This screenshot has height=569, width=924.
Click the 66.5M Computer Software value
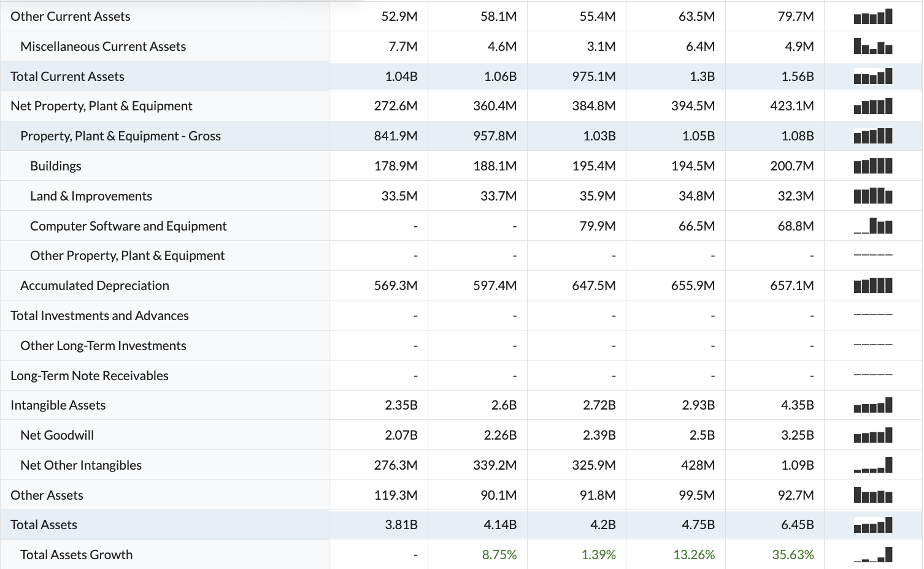pos(696,226)
